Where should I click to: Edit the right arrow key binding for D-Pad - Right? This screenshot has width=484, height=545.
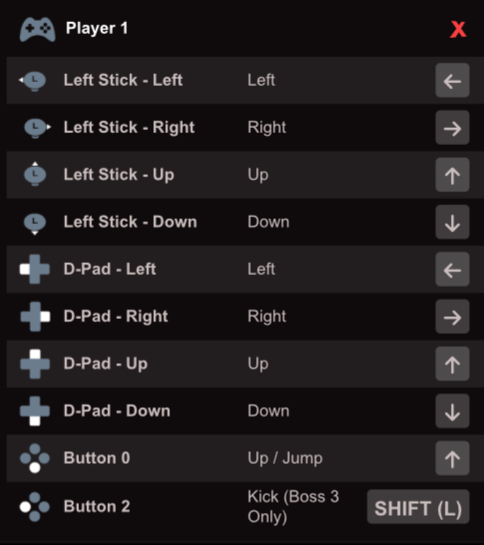pyautogui.click(x=452, y=317)
